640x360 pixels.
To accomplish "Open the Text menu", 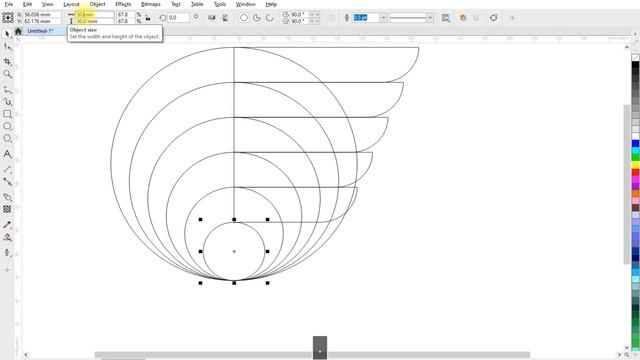I will click(x=176, y=4).
